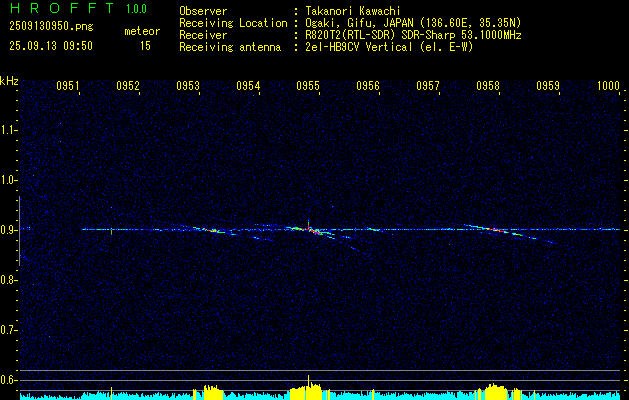Image resolution: width=629 pixels, height=400 pixels.
Task: Click the Observer label
Action: coord(203,11)
